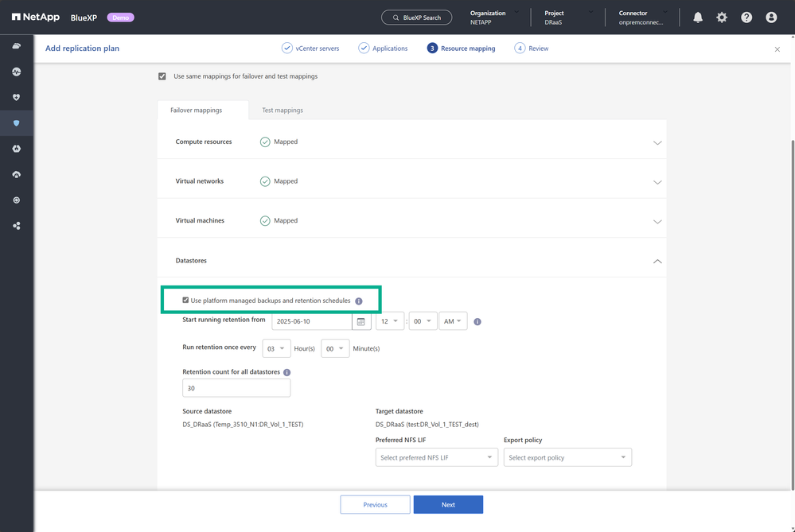Click the Previous button
Viewport: 795px width, 532px height.
pyautogui.click(x=375, y=505)
